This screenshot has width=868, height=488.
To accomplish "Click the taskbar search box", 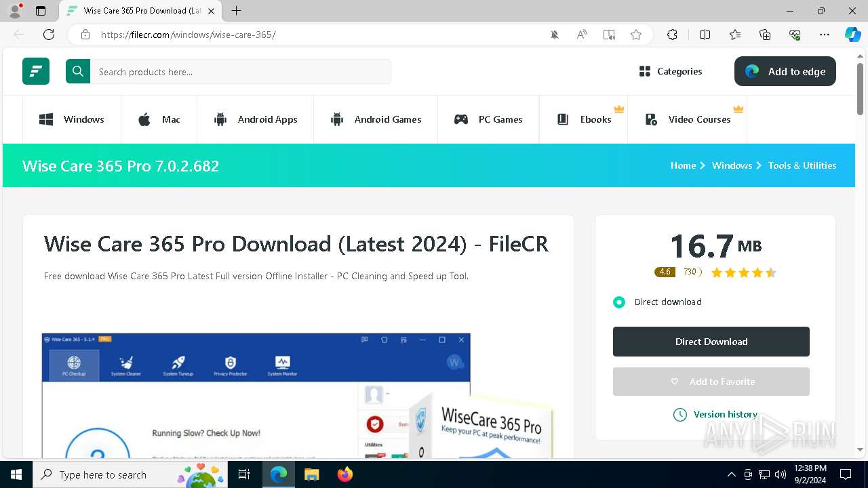I will (x=131, y=474).
